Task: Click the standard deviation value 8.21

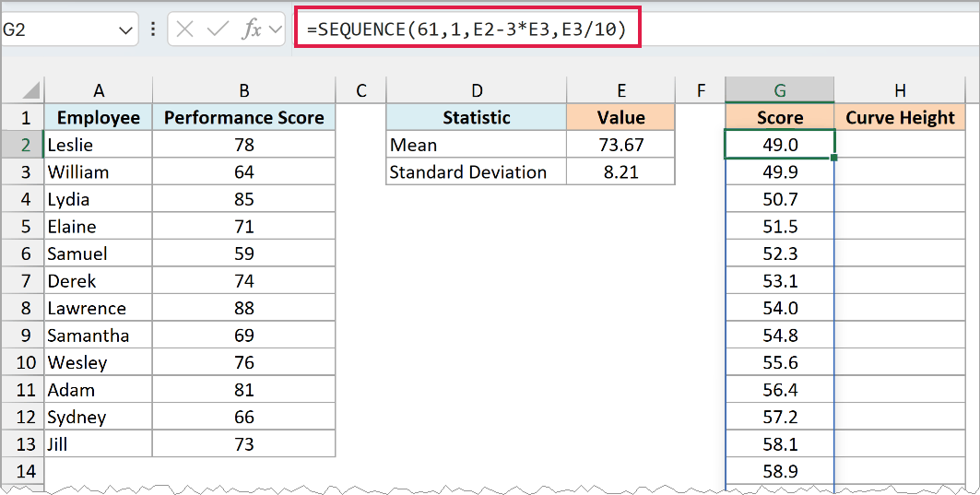Action: tap(620, 171)
